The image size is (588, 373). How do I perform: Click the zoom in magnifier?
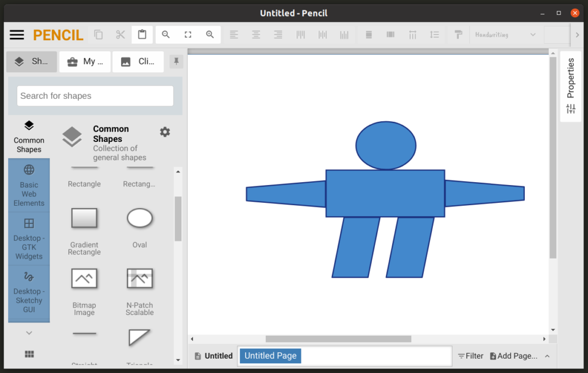tap(210, 34)
